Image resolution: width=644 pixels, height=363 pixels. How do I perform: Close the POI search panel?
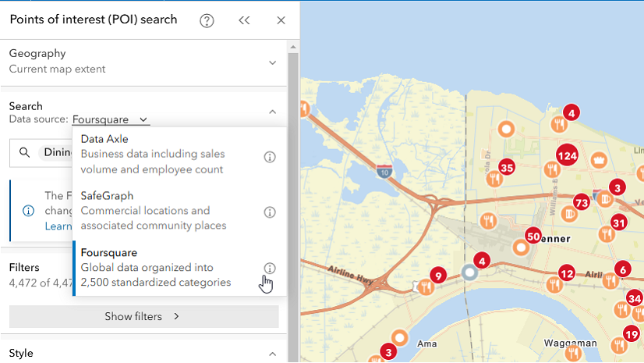pyautogui.click(x=281, y=20)
